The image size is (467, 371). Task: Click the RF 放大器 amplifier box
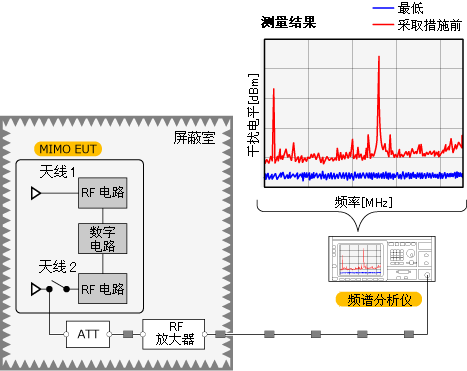[174, 334]
